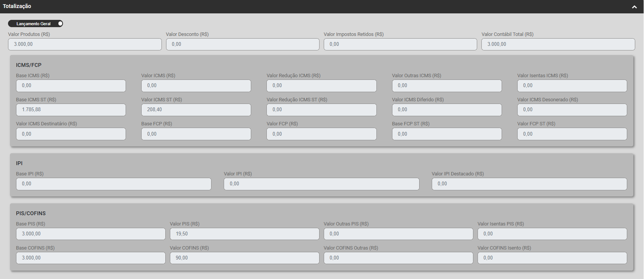The height and width of the screenshot is (279, 644).
Task: Focus the Valor IPI Destacado field
Action: (529, 184)
